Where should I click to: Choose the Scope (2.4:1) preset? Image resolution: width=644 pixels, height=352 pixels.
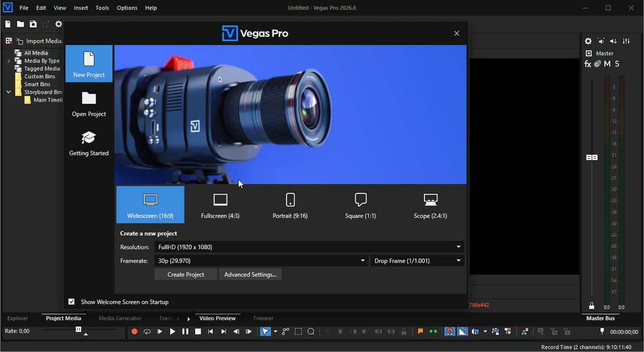point(430,205)
